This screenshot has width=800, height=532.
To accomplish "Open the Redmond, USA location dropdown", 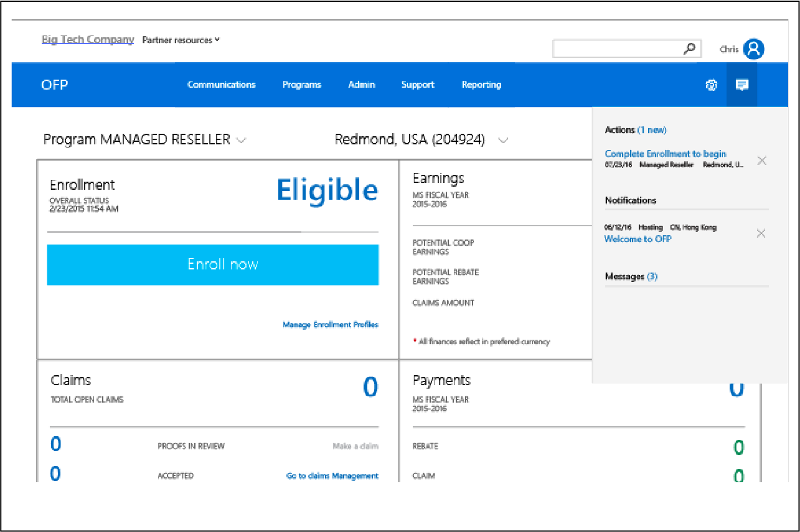I will click(503, 140).
